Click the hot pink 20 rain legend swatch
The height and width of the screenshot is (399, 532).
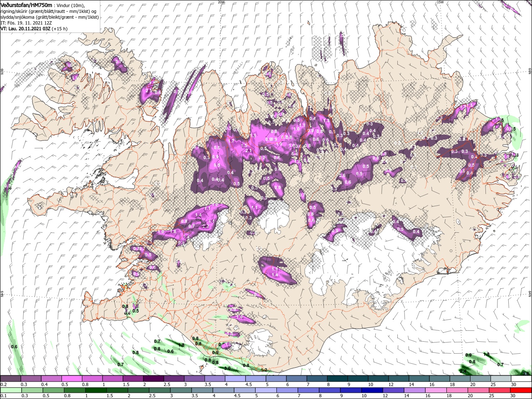pyautogui.click(x=478, y=390)
